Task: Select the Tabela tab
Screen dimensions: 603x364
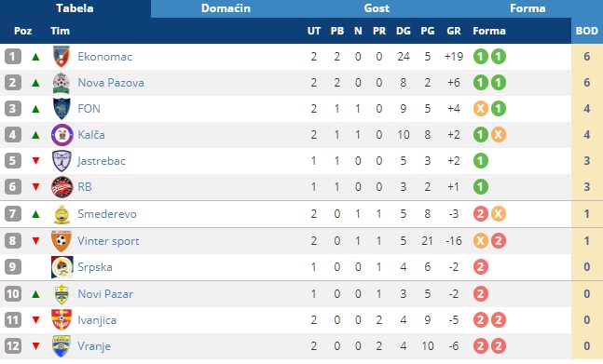Action: (x=75, y=8)
